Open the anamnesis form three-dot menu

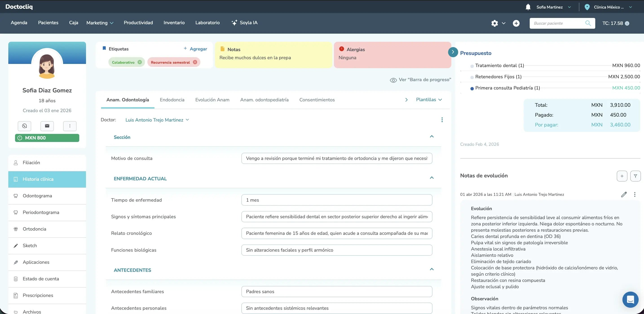click(442, 120)
